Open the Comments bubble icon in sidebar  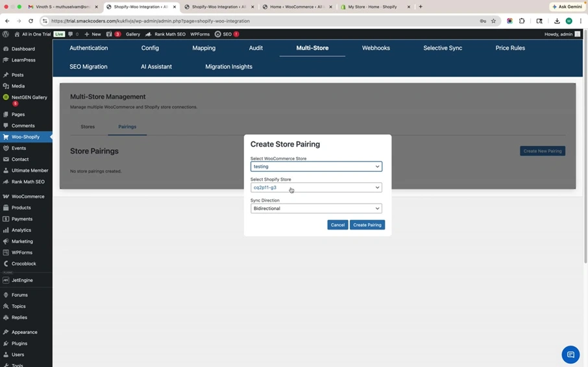tap(6, 125)
